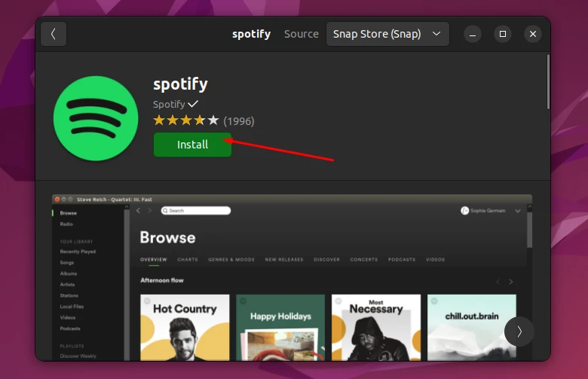The image size is (588, 379).
Task: Open Artists in screenshot sidebar
Action: point(67,285)
